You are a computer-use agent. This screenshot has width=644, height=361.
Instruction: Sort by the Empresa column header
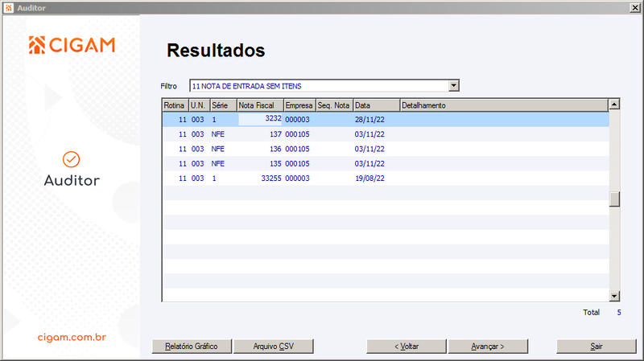click(299, 105)
